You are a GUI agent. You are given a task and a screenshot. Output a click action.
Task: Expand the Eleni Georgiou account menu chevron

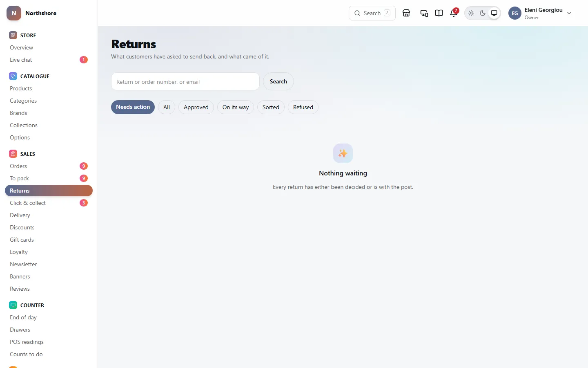pos(569,13)
